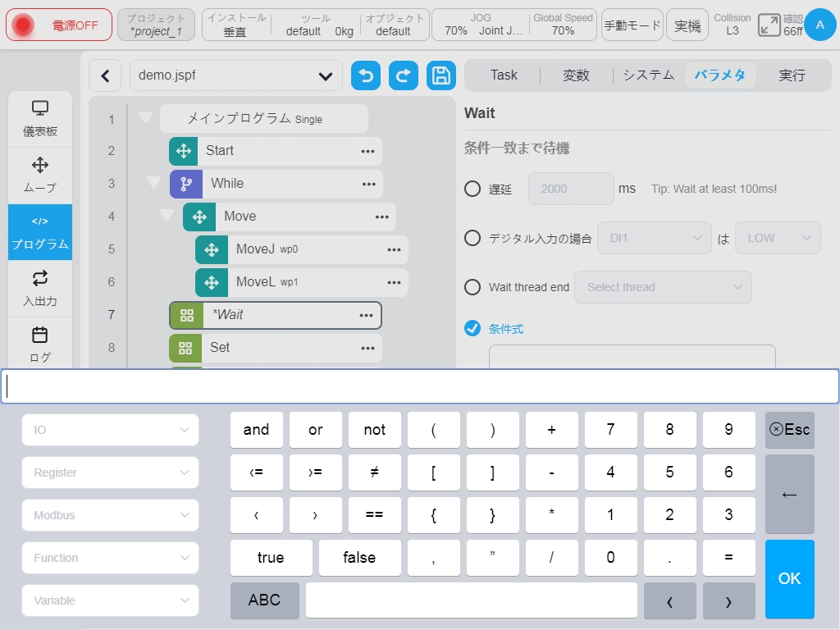
Task: Click the MoveL wp1 node icon
Action: click(212, 282)
